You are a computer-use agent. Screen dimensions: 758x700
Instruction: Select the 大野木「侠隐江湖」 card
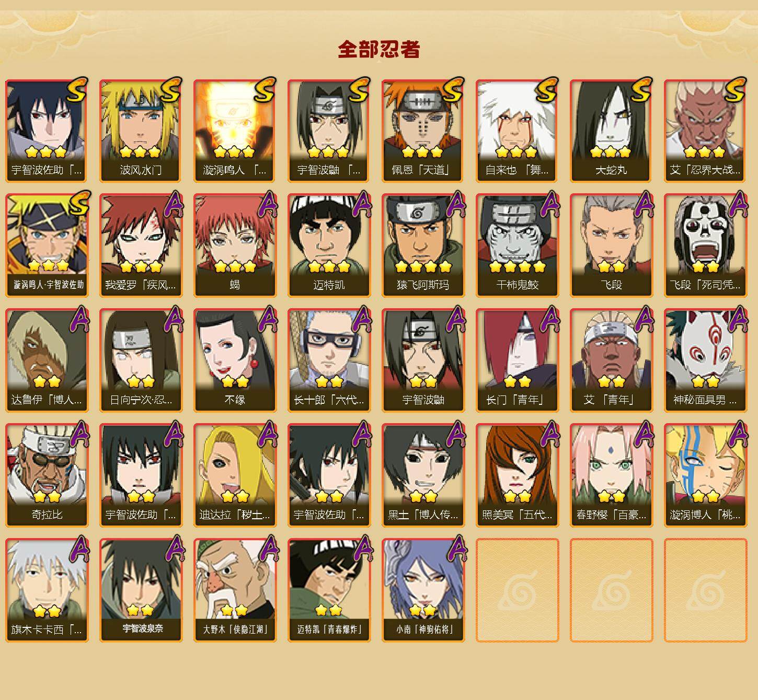pos(235,590)
